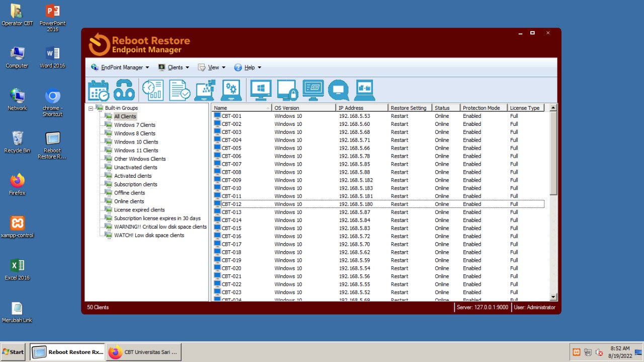
Task: Select Windows 10 Clients group in tree
Action: (x=136, y=142)
